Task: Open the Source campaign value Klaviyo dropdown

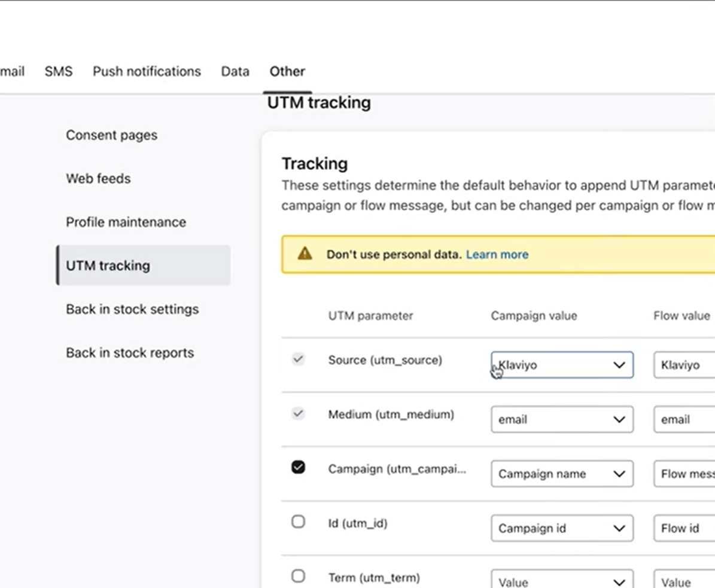Action: pyautogui.click(x=562, y=365)
